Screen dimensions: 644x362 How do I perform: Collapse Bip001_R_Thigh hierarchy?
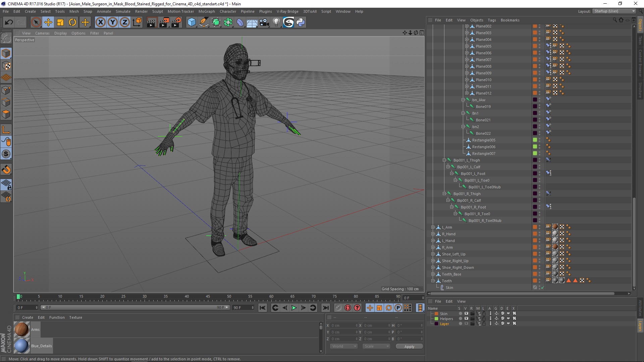pyautogui.click(x=444, y=194)
